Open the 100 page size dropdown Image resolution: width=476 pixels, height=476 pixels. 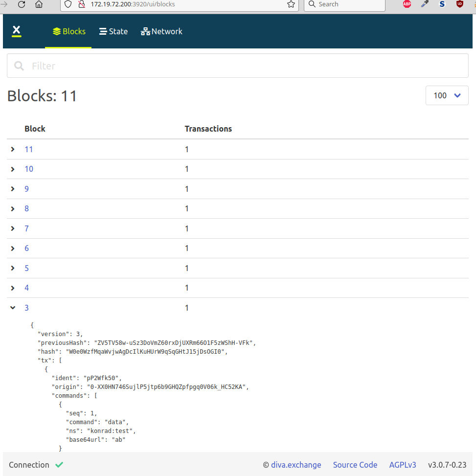[x=447, y=95]
